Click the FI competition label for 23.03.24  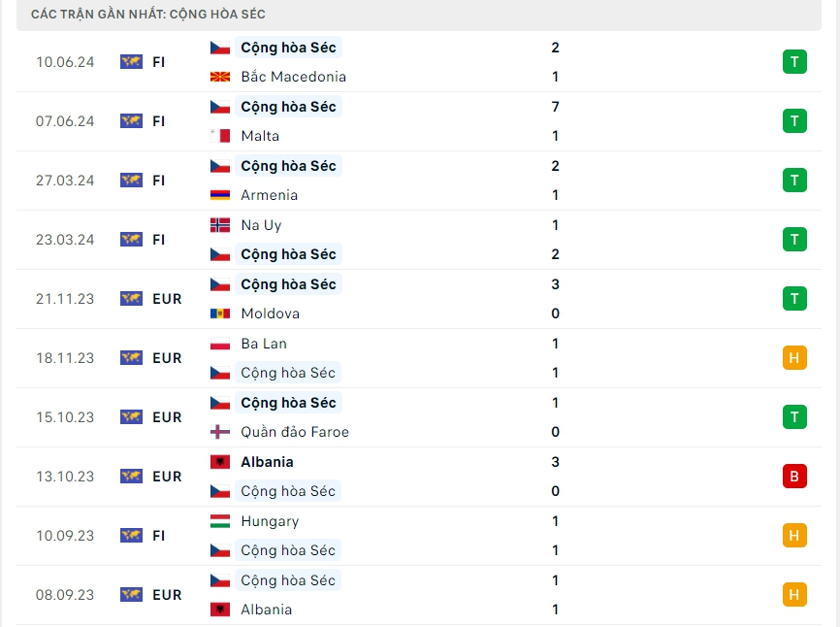tap(159, 240)
